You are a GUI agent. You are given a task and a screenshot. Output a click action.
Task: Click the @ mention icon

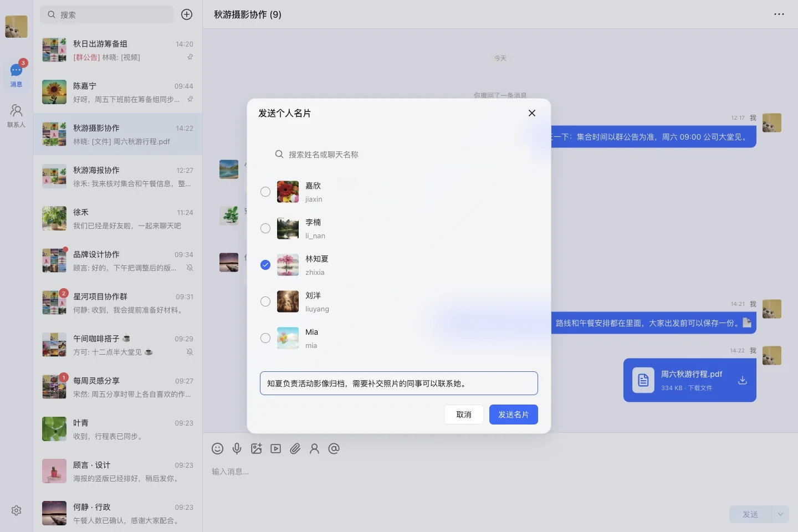pos(334,449)
